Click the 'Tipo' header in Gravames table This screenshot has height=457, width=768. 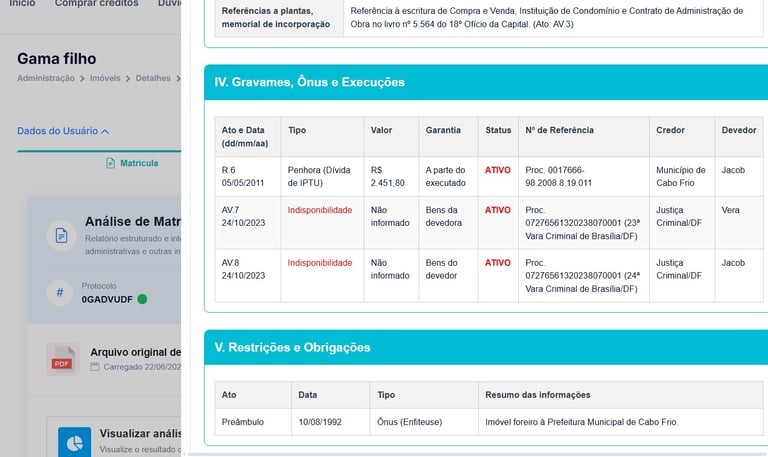pyautogui.click(x=322, y=137)
